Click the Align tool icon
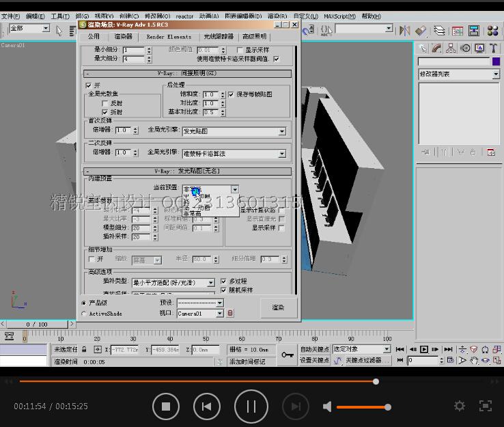 point(421,31)
